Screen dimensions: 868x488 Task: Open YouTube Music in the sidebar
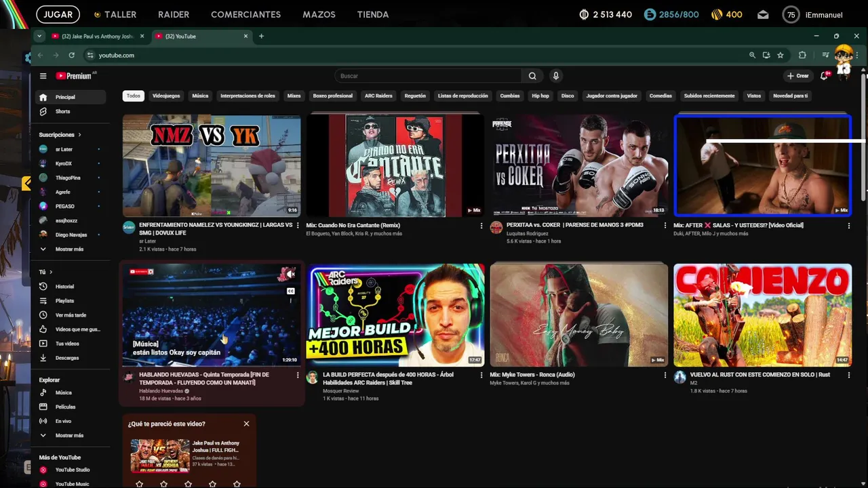pos(71,484)
